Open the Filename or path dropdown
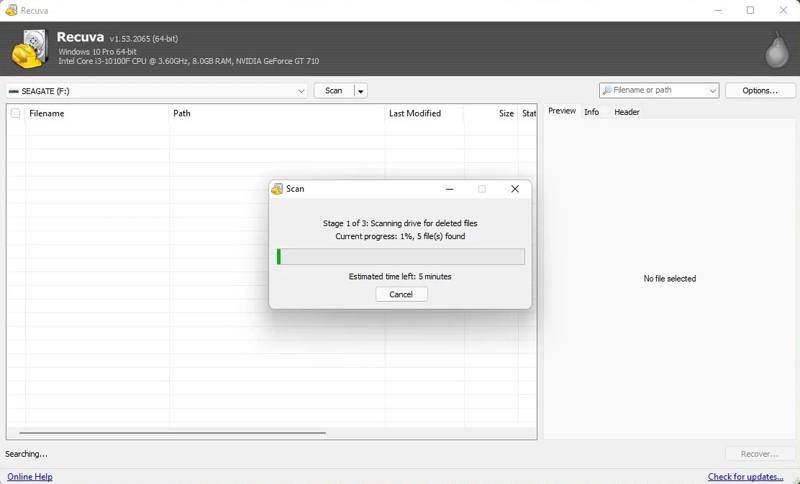The width and height of the screenshot is (800, 484). point(712,91)
